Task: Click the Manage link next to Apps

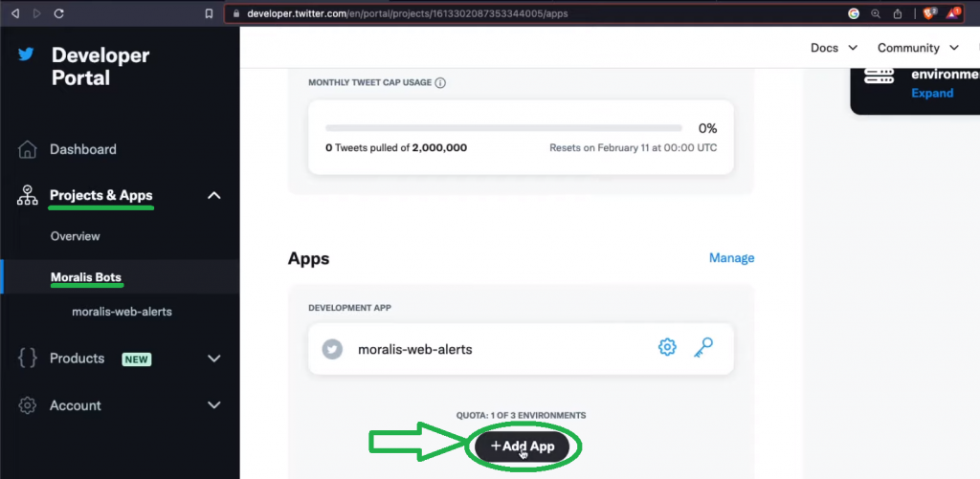Action: [731, 258]
